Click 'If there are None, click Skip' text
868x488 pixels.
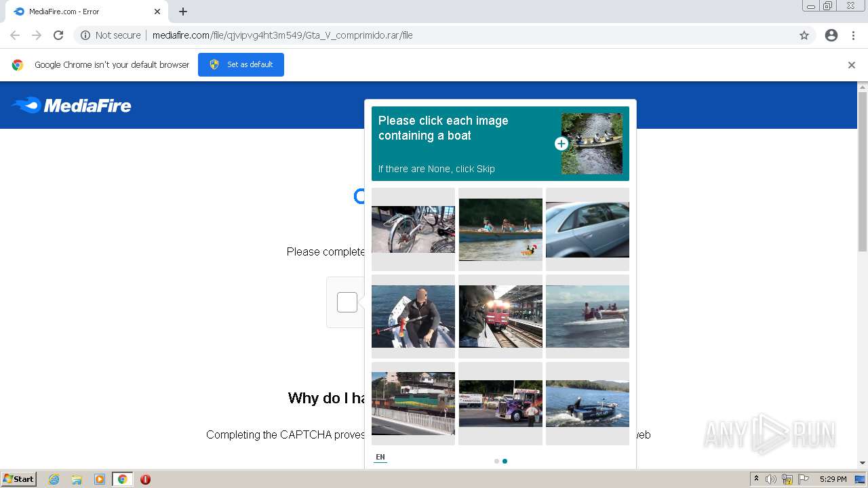pyautogui.click(x=437, y=169)
